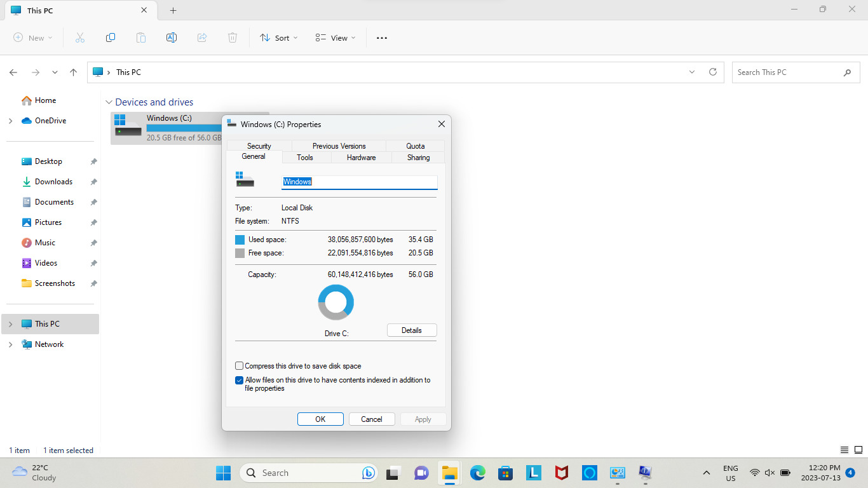Refresh the This PC location
This screenshot has width=868, height=488.
click(x=713, y=72)
